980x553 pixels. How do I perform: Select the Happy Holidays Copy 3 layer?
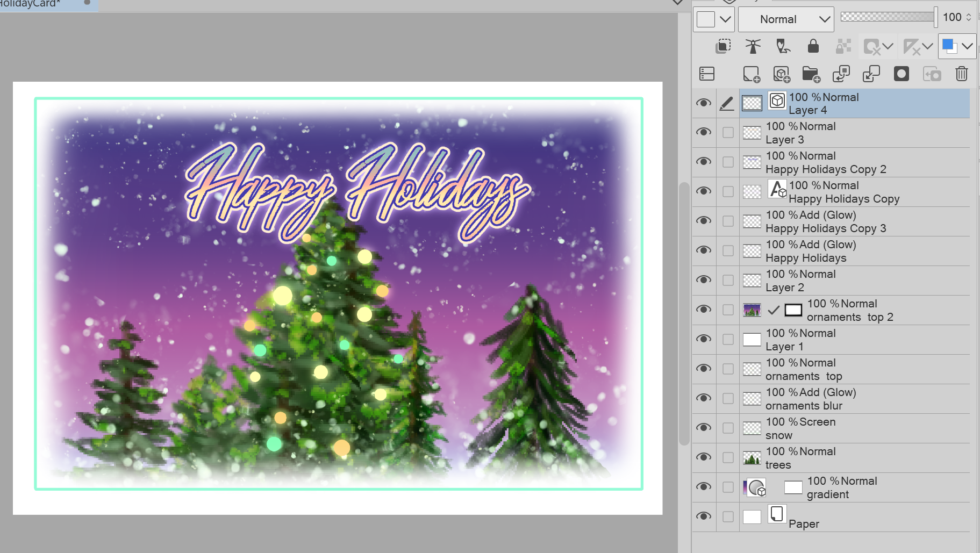pyautogui.click(x=855, y=221)
